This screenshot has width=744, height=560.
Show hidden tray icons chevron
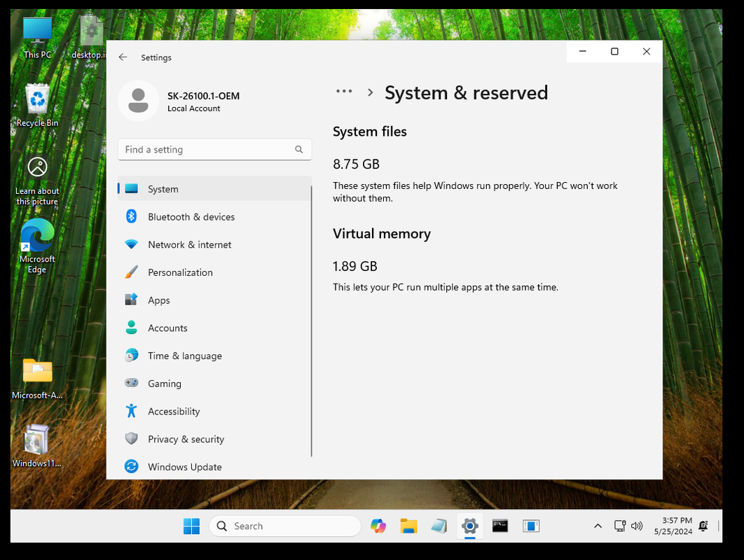pos(598,526)
